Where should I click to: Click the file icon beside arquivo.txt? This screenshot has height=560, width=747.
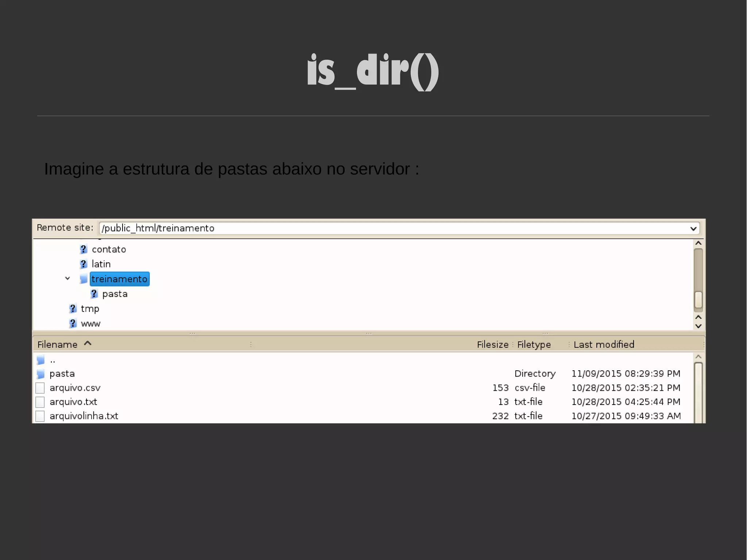(x=40, y=402)
